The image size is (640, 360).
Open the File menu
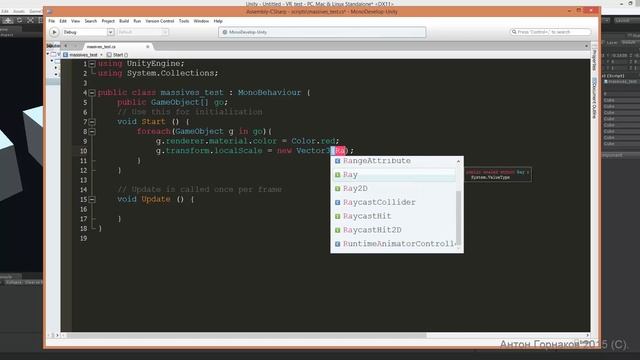click(51, 21)
